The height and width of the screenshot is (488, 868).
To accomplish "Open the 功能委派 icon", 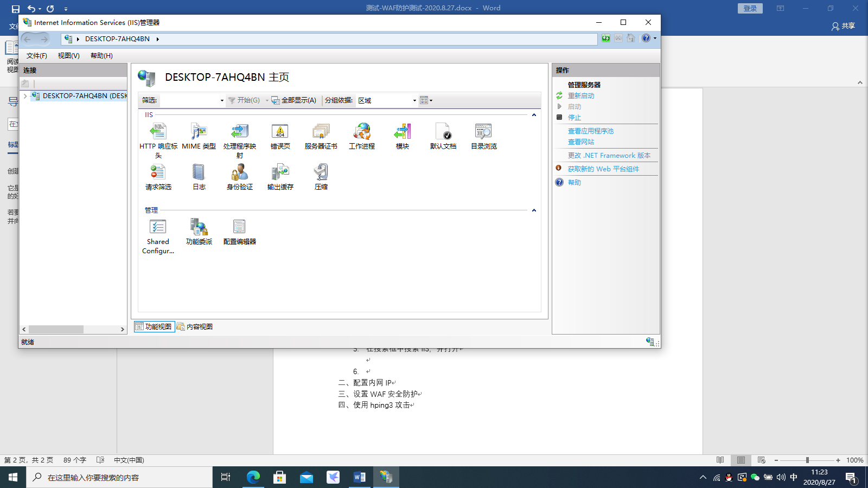I will pos(199,227).
